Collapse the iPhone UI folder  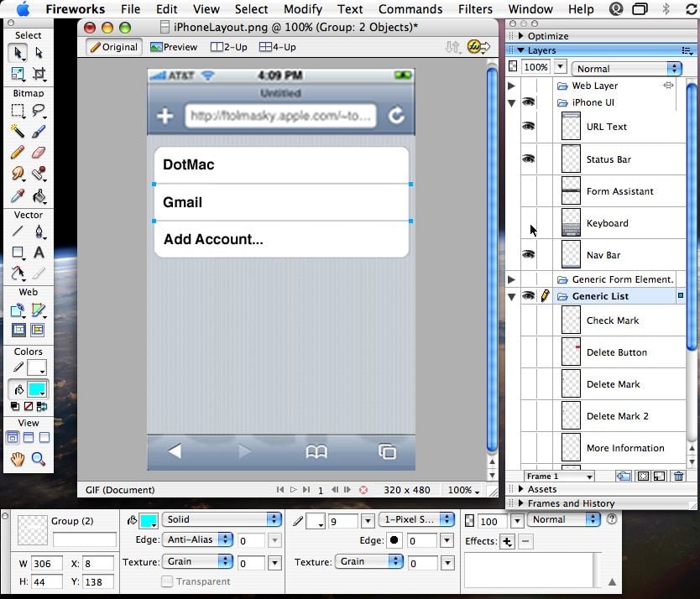(512, 102)
